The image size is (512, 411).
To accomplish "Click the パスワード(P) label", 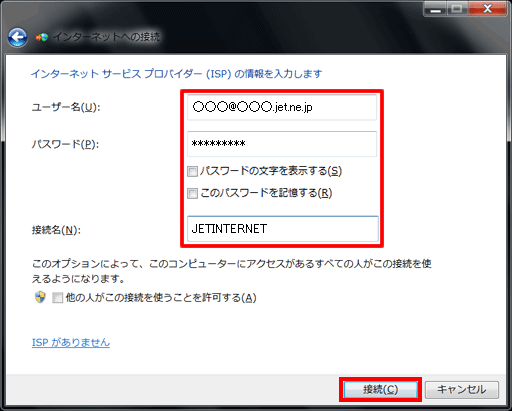I will point(65,144).
